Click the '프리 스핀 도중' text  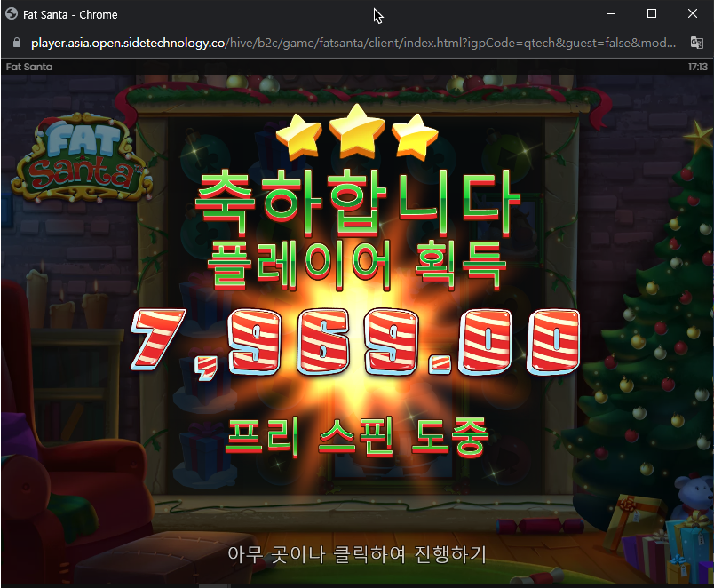point(357,437)
